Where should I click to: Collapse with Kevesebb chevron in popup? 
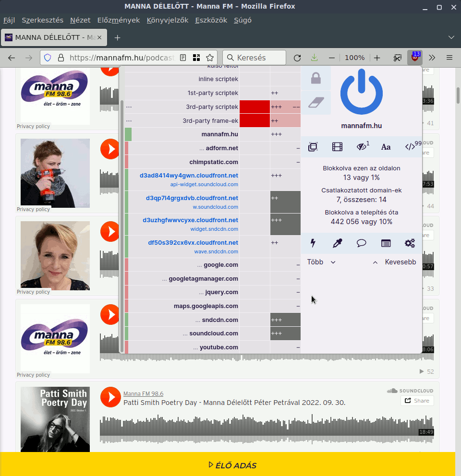pos(394,262)
